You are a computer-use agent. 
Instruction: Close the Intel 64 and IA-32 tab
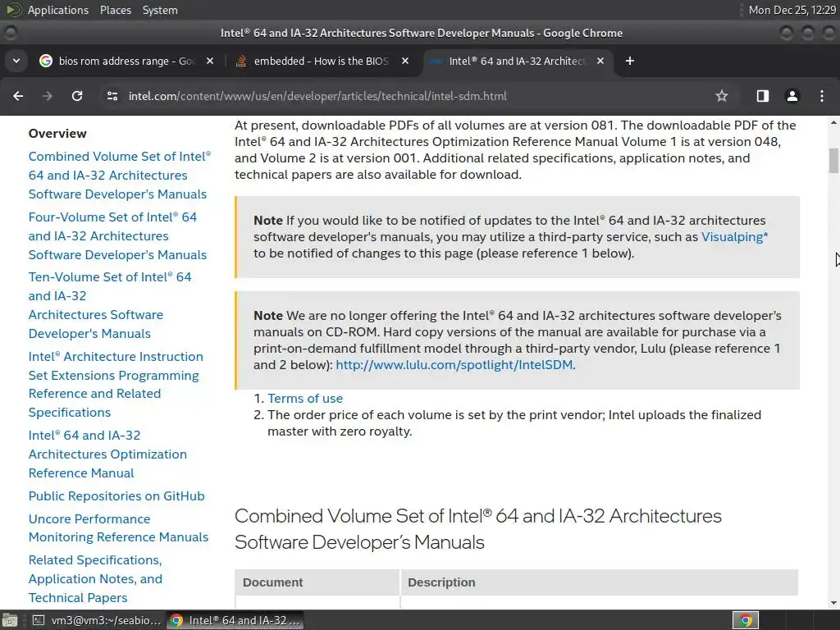(600, 61)
